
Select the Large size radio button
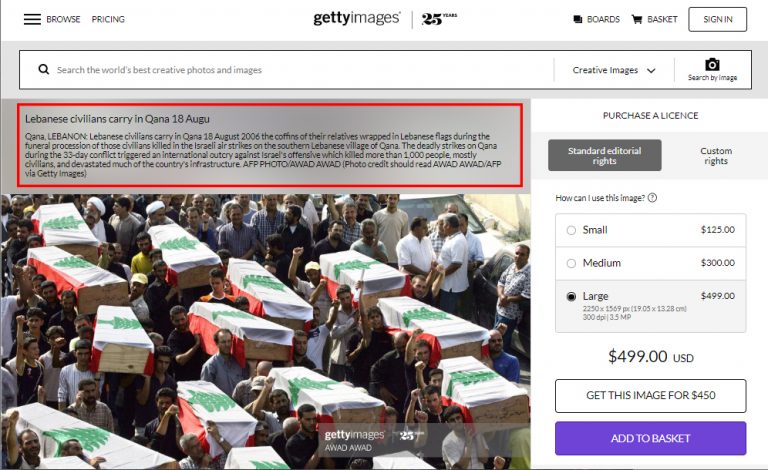(571, 297)
